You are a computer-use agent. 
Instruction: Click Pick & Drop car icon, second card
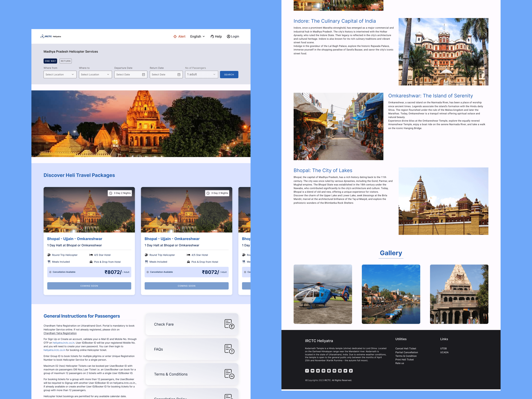point(188,262)
